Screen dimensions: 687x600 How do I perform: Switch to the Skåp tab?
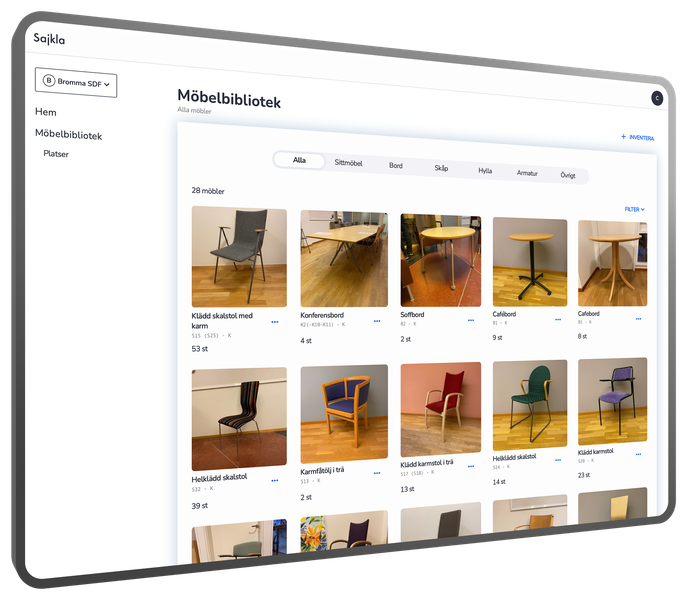coord(441,168)
